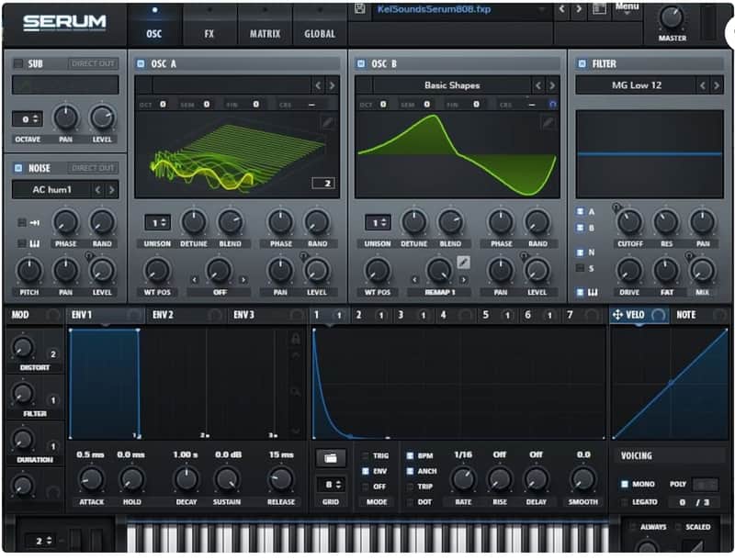This screenshot has height=560, width=735.
Task: Click the MOD source label
Action: (x=20, y=315)
